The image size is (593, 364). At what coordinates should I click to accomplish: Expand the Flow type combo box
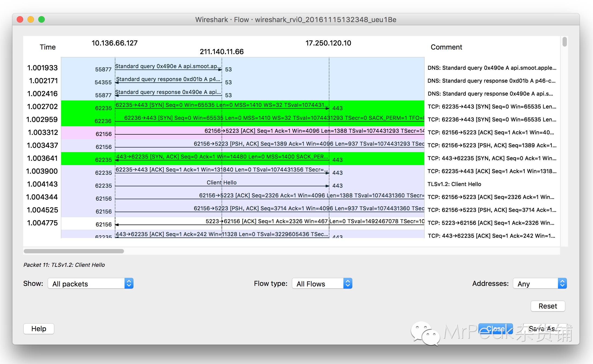click(x=322, y=283)
